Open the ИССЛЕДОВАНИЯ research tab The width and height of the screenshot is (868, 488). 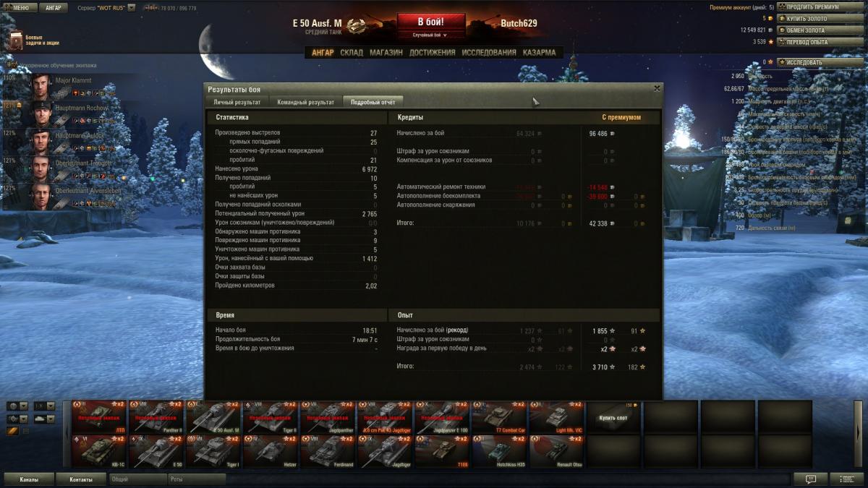pyautogui.click(x=489, y=53)
